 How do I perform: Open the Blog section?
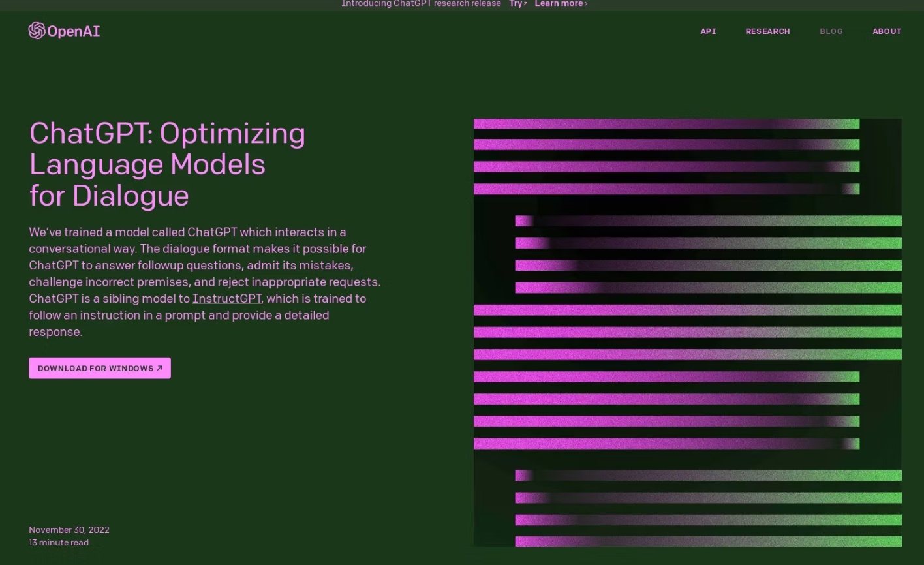click(831, 31)
